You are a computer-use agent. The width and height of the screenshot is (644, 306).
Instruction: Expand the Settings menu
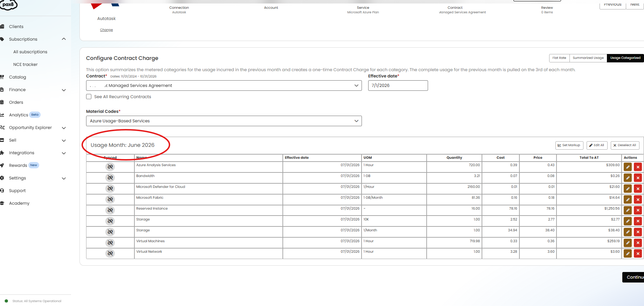click(64, 178)
